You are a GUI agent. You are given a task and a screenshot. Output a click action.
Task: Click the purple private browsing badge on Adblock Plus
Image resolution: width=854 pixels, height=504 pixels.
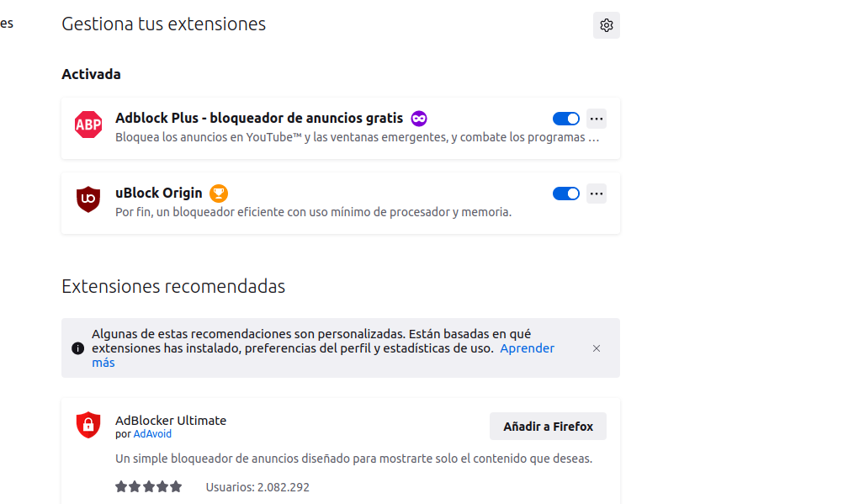(419, 119)
